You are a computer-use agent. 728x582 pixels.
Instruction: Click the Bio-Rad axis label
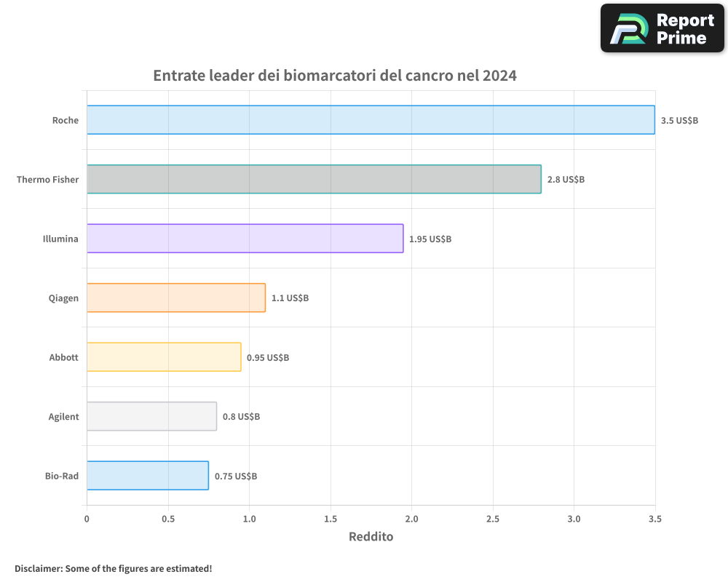(x=61, y=476)
